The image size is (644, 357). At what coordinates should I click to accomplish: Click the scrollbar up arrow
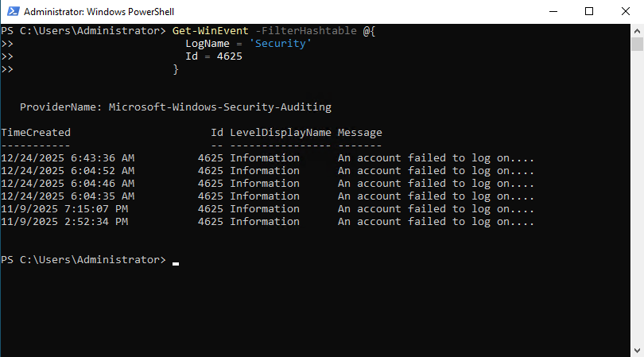pyautogui.click(x=637, y=29)
